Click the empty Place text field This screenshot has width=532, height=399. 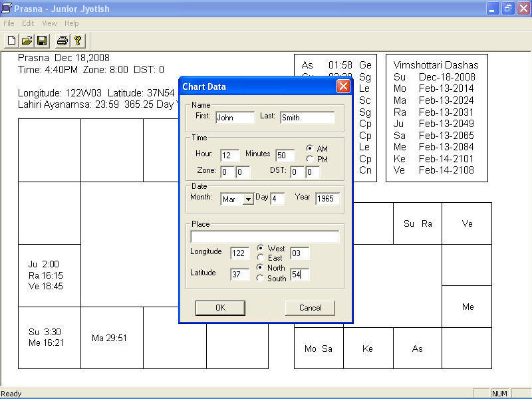coord(265,237)
